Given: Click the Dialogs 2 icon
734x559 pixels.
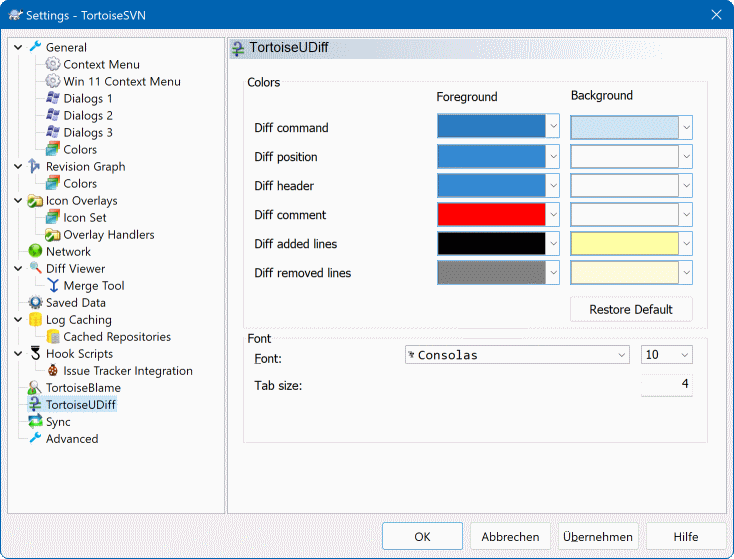Looking at the screenshot, I should (x=52, y=115).
